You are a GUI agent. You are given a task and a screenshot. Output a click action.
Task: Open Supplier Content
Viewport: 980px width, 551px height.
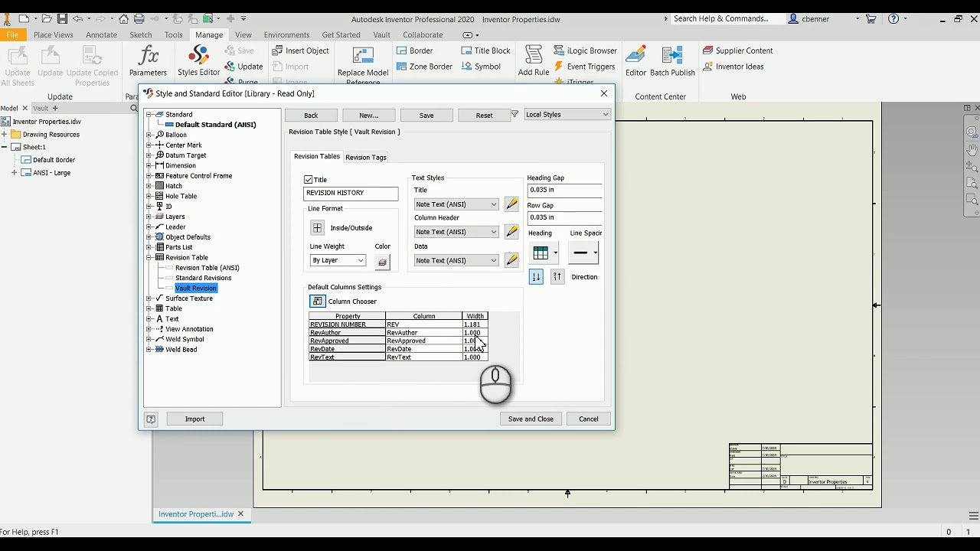tap(738, 51)
